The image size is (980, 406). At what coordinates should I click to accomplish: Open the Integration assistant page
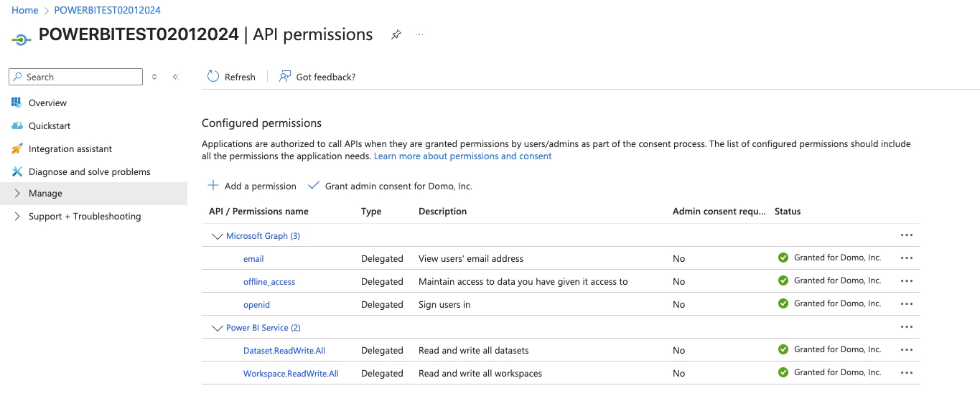click(x=70, y=148)
